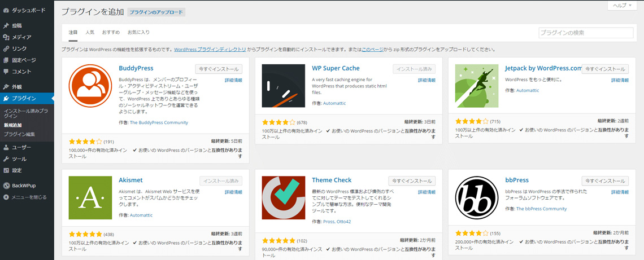Click Akismet インストール済み button
Image resolution: width=644 pixels, height=260 pixels.
click(221, 181)
